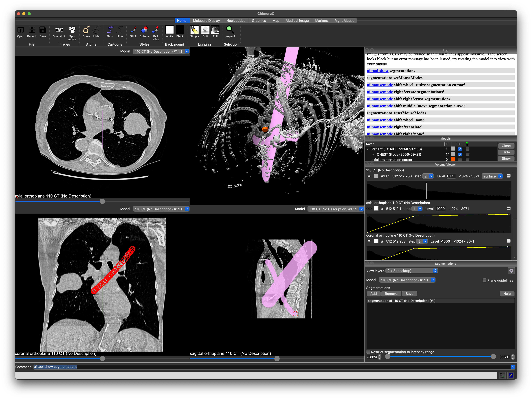Click the Spin movie icon
This screenshot has width=532, height=399.
[x=72, y=30]
